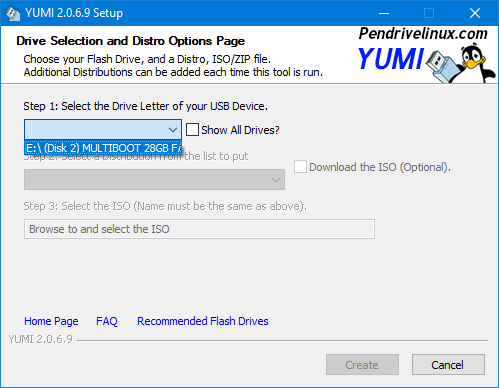Screen dimensions: 499x388
Task: Click the YUMI penguin USB logo
Action: coord(461,63)
